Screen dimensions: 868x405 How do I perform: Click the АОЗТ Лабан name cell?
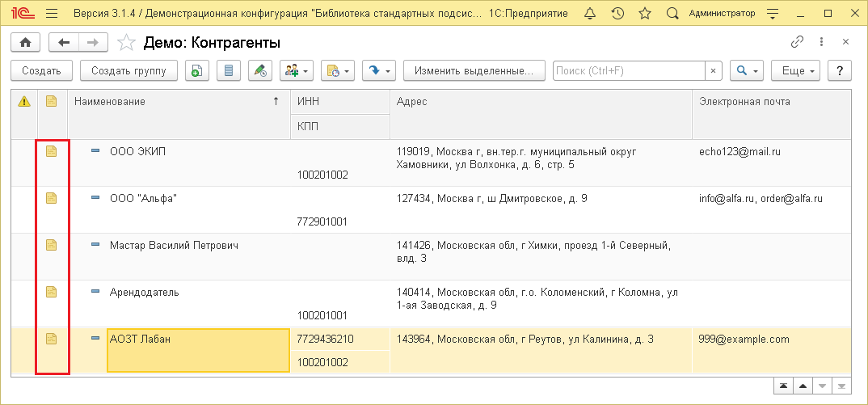pyautogui.click(x=198, y=350)
